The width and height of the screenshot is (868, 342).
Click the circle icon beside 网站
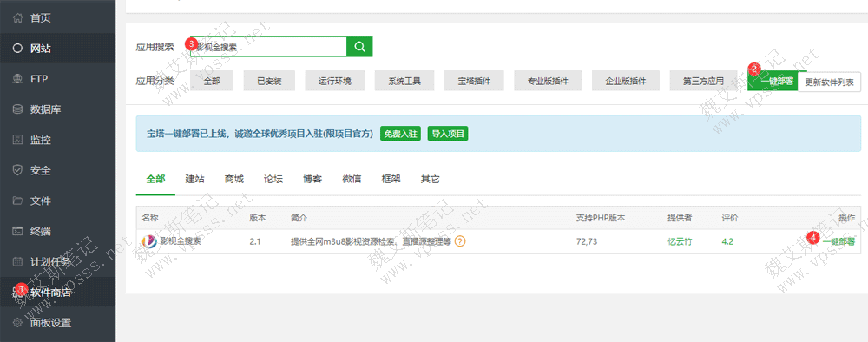[17, 49]
